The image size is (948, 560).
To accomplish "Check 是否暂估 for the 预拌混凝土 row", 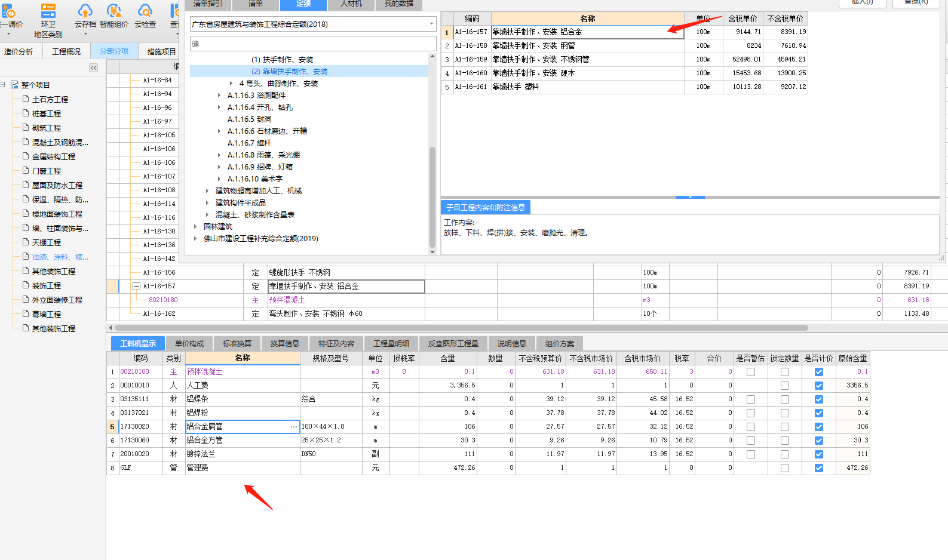I will pos(751,372).
